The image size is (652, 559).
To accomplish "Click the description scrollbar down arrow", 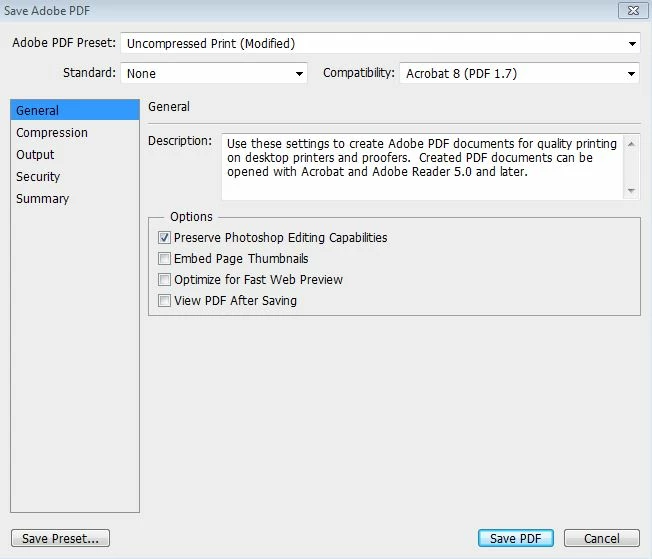I will pos(631,190).
